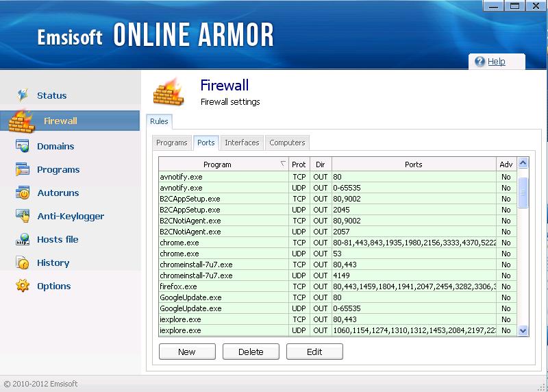Click the ports list of firefox.exe

(414, 286)
